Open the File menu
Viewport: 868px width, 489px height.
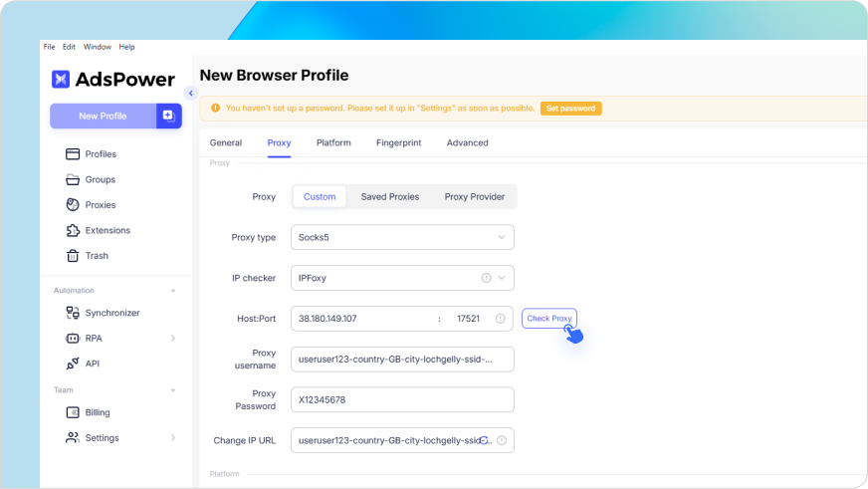49,47
